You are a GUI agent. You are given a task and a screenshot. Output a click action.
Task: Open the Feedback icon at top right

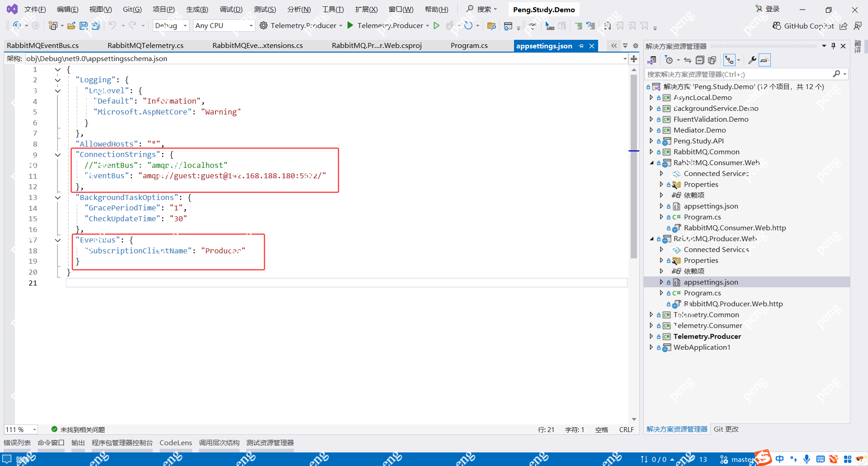pos(858,26)
